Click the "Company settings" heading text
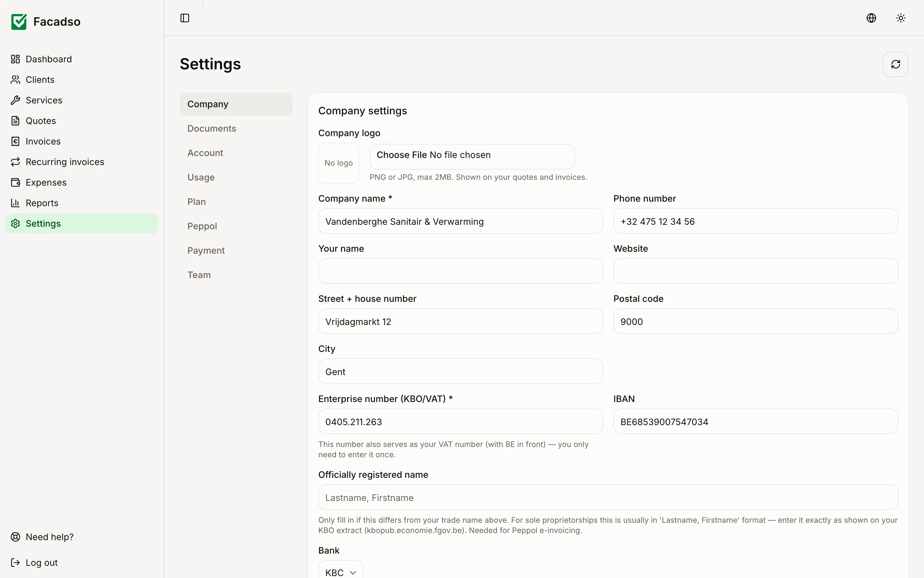The width and height of the screenshot is (924, 578). click(x=362, y=111)
